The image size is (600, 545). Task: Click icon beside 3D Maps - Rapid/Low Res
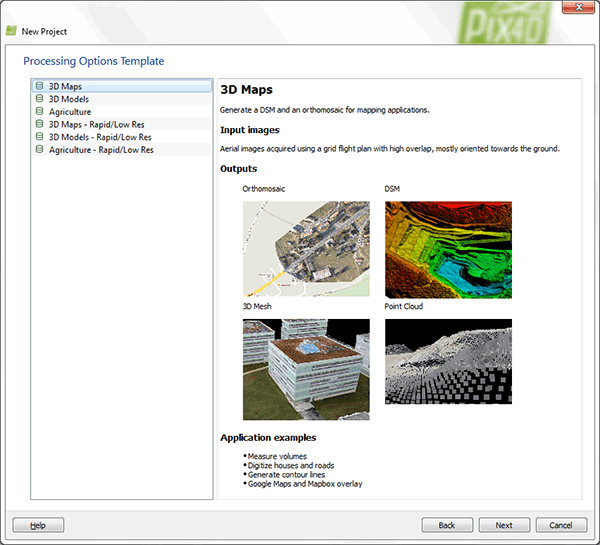40,124
